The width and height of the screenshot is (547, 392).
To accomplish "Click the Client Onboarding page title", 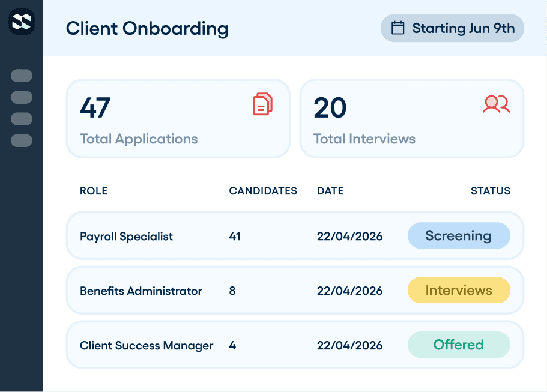I will tap(147, 29).
